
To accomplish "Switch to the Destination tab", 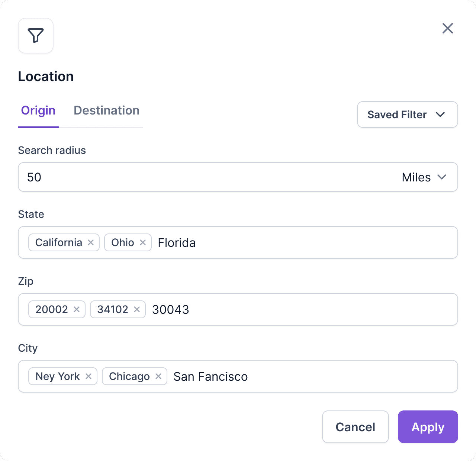I will point(106,110).
